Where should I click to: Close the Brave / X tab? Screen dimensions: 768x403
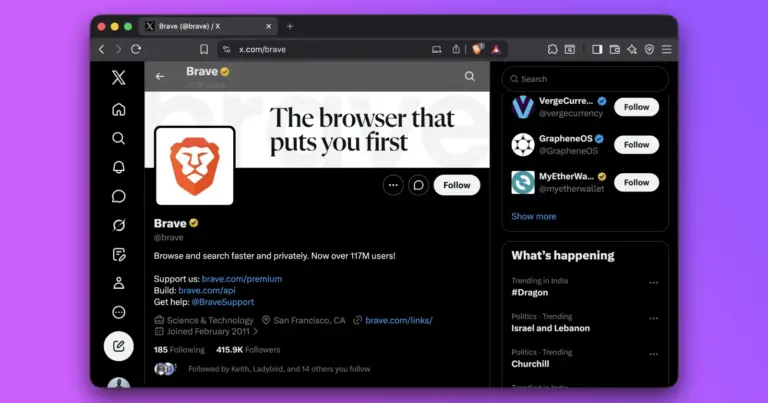click(x=268, y=26)
